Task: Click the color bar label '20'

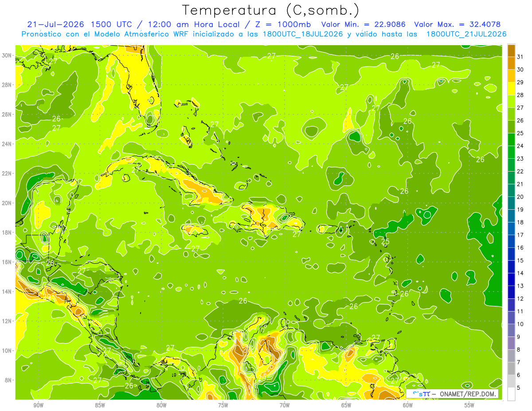Action: (x=520, y=197)
